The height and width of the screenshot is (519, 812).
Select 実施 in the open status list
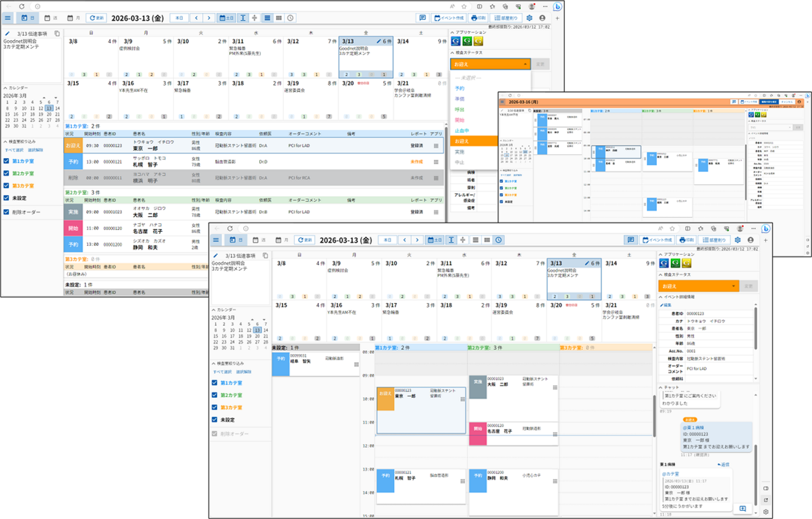pos(460,152)
